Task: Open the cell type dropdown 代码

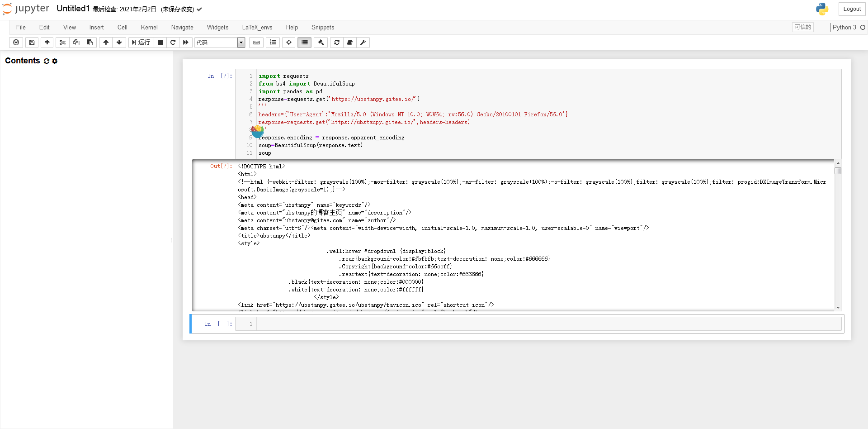Action: coord(220,43)
